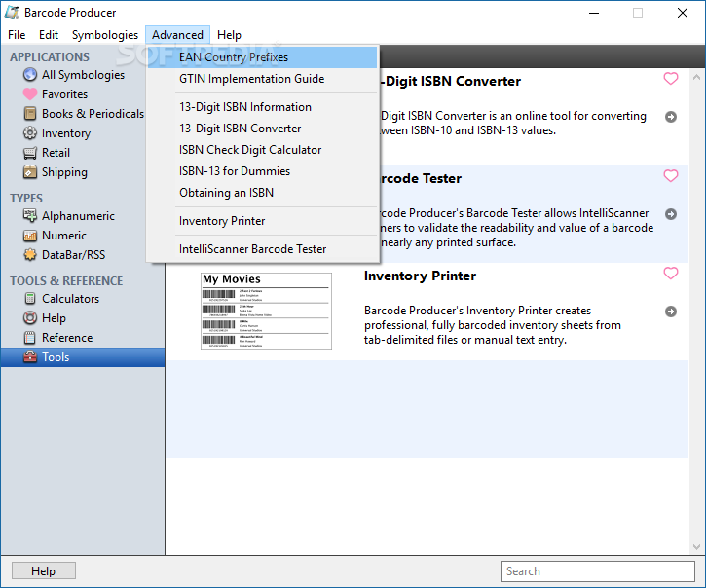Choose ISBN Check Digit Calculator entry

263,150
